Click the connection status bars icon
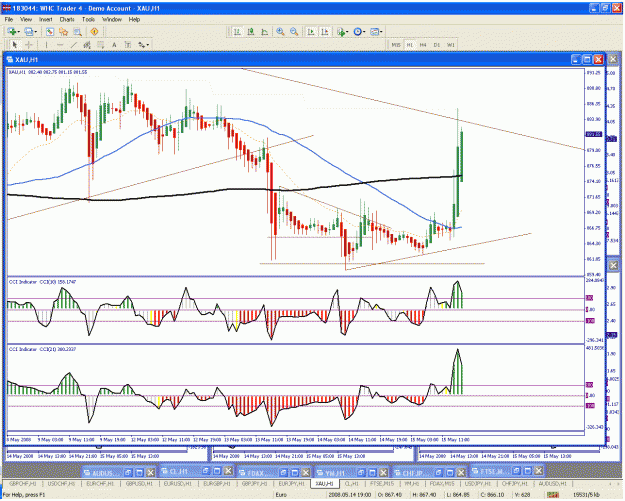The width and height of the screenshot is (625, 501). coord(552,495)
